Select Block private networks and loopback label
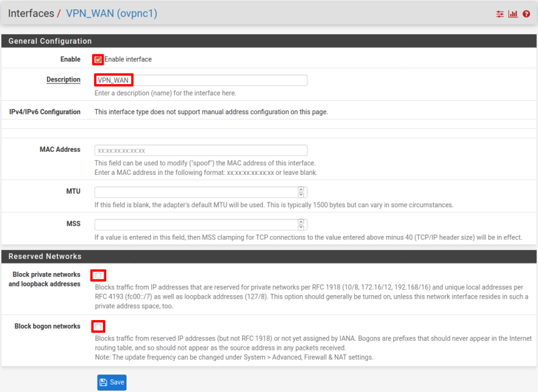 (x=44, y=279)
